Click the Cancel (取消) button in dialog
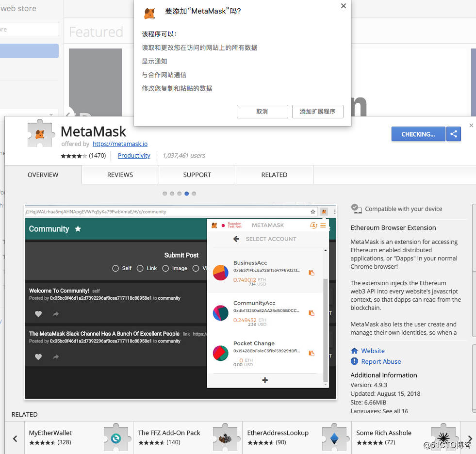The height and width of the screenshot is (454, 476). 263,112
